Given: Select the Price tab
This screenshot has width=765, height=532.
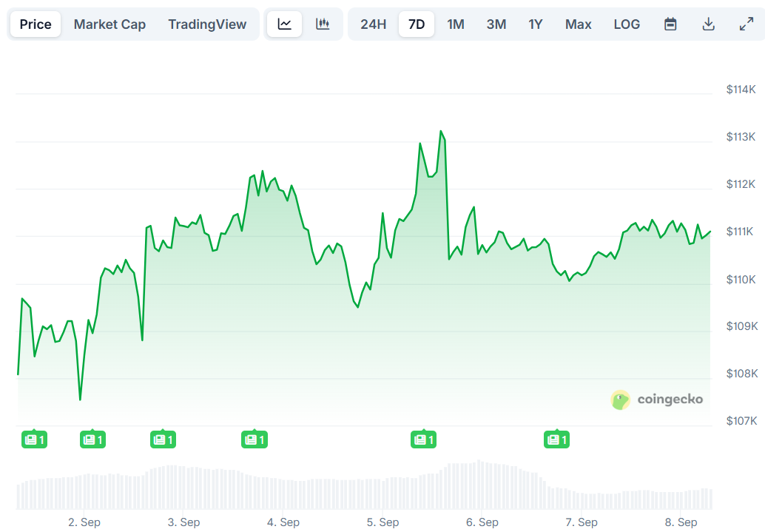Looking at the screenshot, I should click(x=35, y=24).
